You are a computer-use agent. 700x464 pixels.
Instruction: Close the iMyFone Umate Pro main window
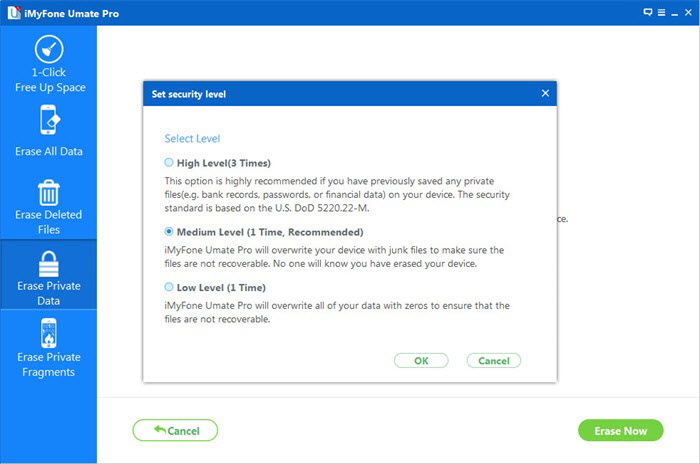click(688, 13)
